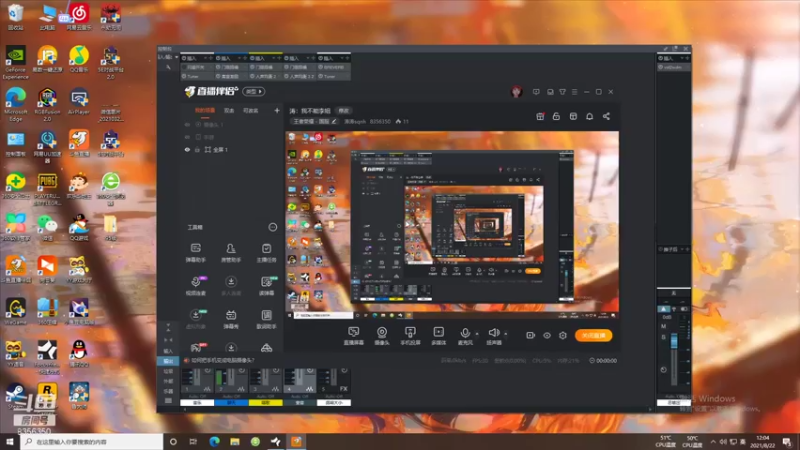Click plus to add insert on first channel
Viewport: 800px width, 450px height.
click(211, 58)
